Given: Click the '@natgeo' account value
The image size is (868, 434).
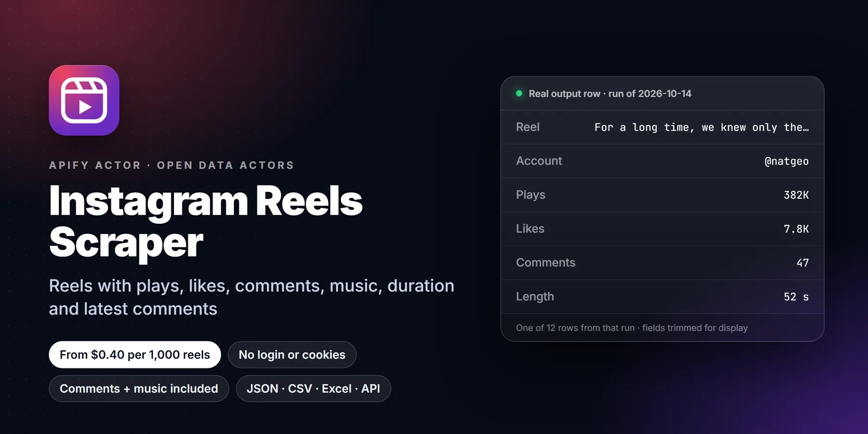Looking at the screenshot, I should [x=787, y=162].
